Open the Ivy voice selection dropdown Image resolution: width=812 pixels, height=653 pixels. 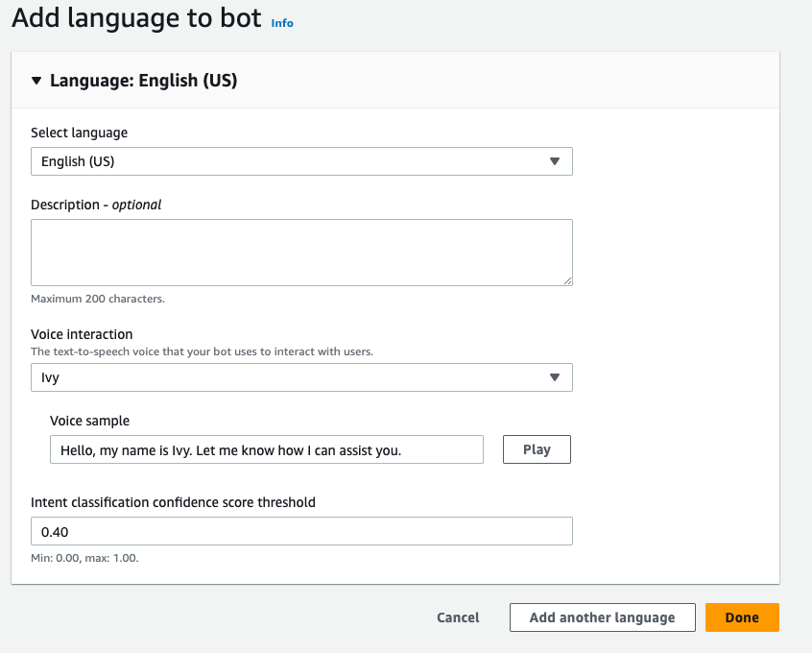coord(288,377)
